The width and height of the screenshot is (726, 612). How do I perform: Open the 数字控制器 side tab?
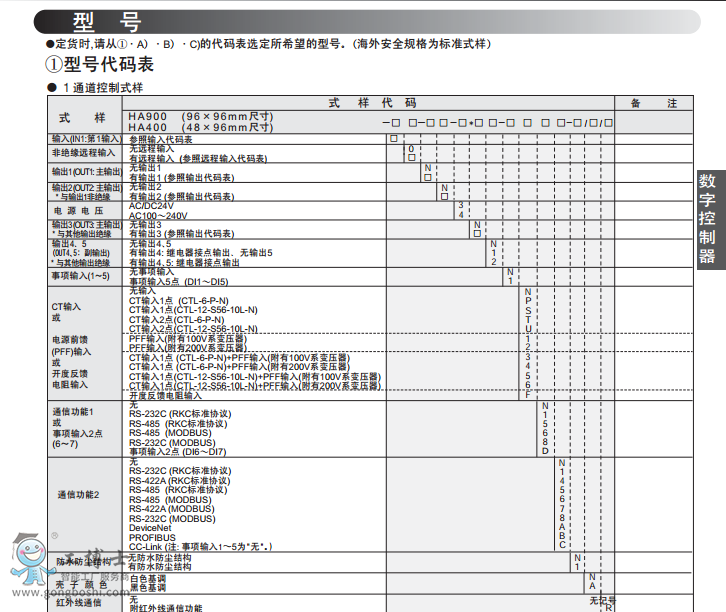707,218
